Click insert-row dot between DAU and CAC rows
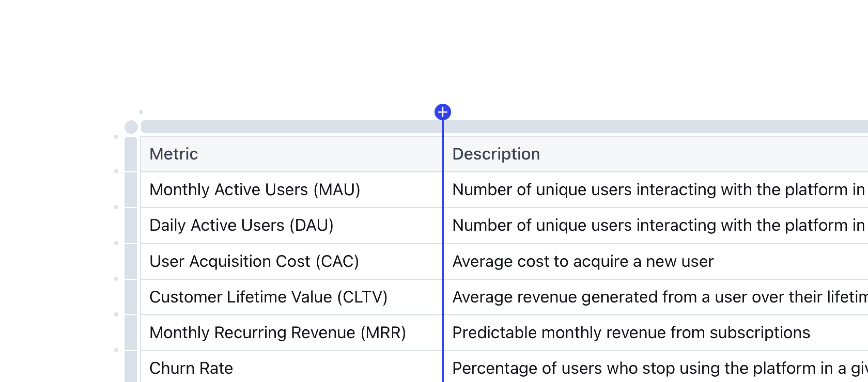868x382 pixels. (x=116, y=243)
